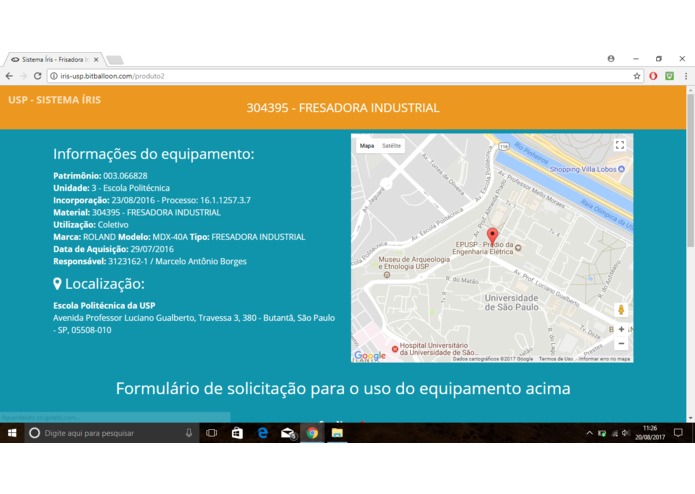695x494 pixels.
Task: Zoom out the map with minus
Action: tap(621, 343)
